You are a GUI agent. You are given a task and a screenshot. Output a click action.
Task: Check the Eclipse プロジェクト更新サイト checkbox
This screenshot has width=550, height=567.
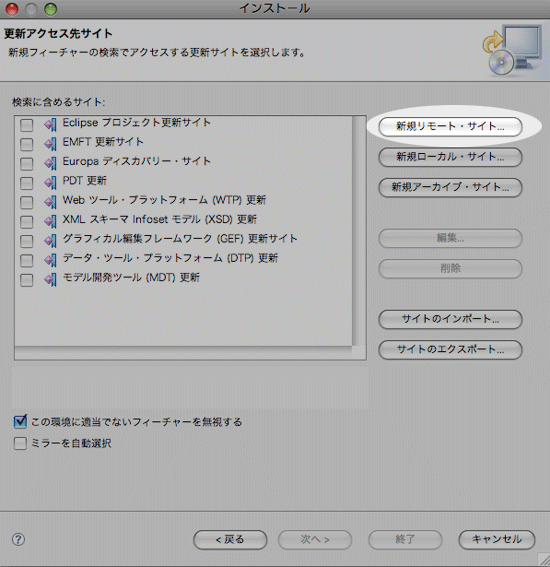point(26,125)
